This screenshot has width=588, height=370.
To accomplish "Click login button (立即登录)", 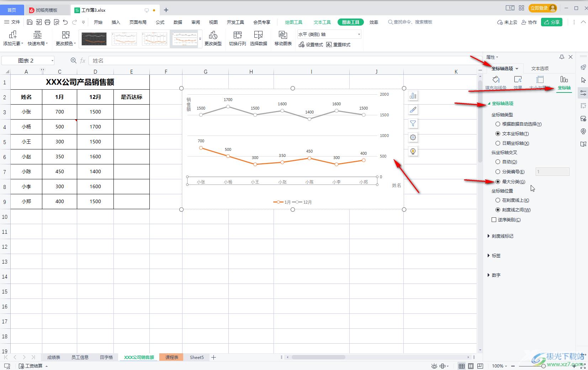I will [543, 8].
